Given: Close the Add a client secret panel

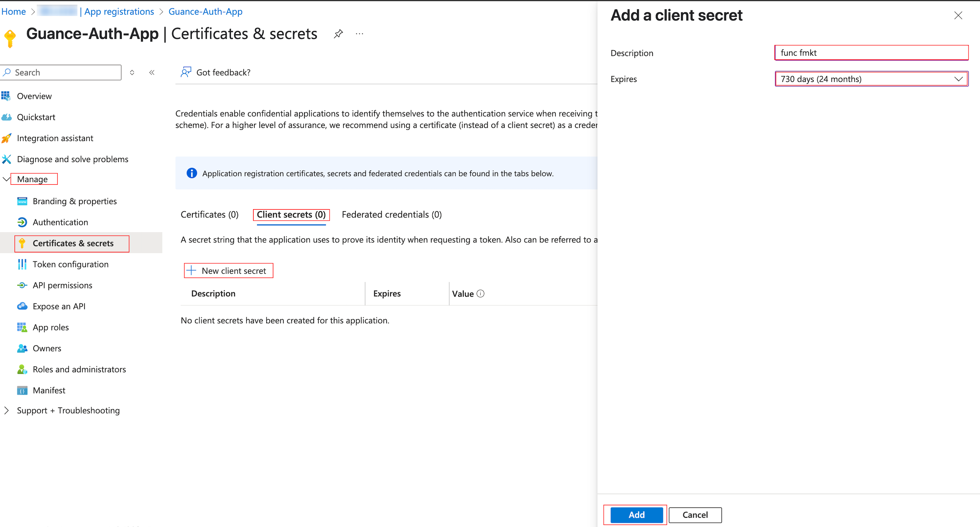Looking at the screenshot, I should (x=958, y=16).
